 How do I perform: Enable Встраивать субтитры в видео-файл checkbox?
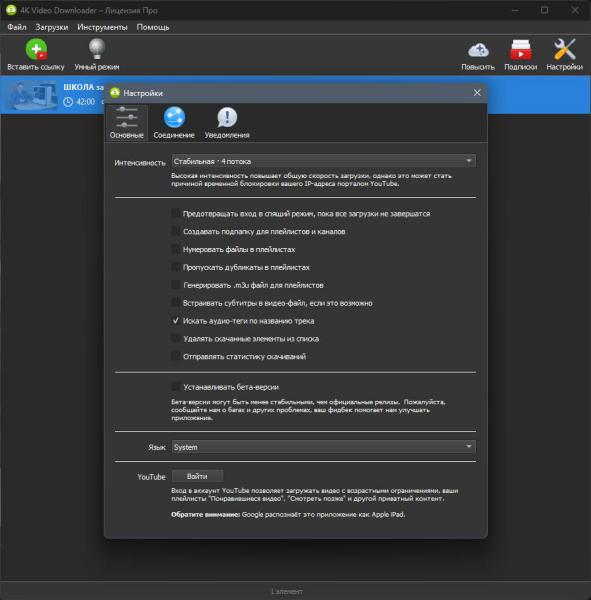[x=175, y=303]
